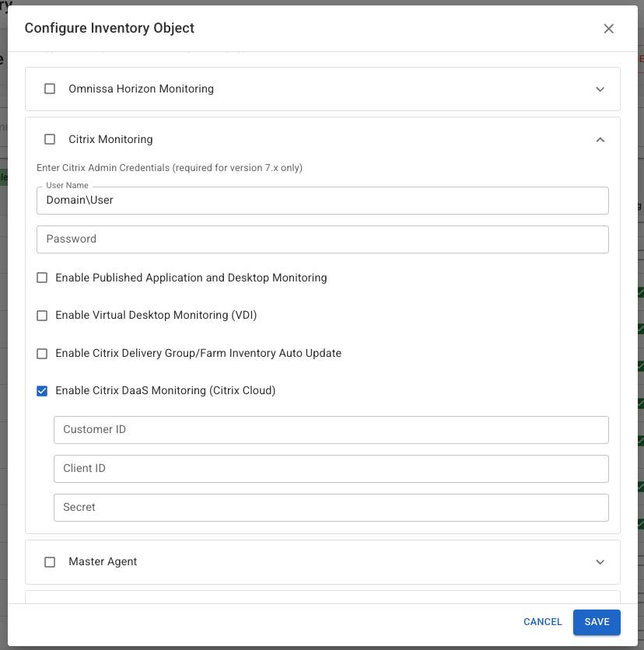Toggle Citrix Delivery Group/Farm Inventory Auto Update
This screenshot has height=650, width=644.
(x=42, y=354)
